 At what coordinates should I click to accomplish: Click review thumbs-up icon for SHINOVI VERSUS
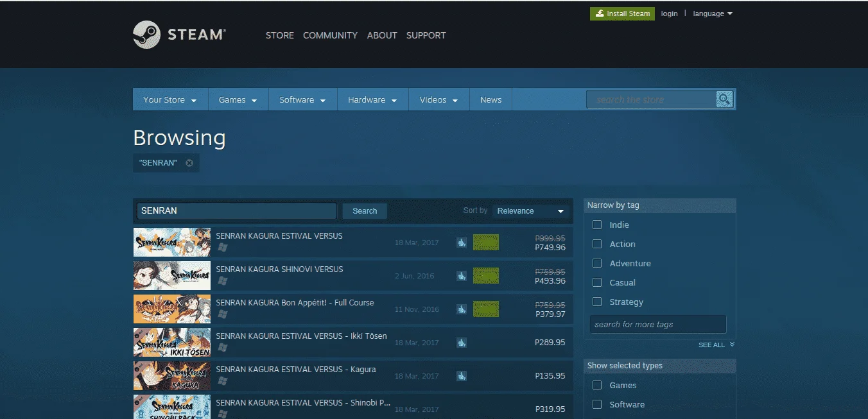coord(461,276)
